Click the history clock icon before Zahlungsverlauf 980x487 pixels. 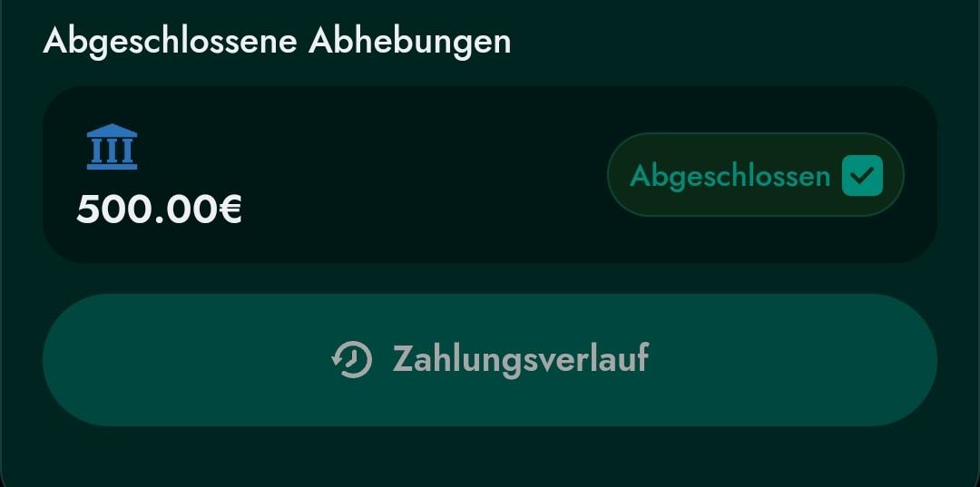[351, 360]
